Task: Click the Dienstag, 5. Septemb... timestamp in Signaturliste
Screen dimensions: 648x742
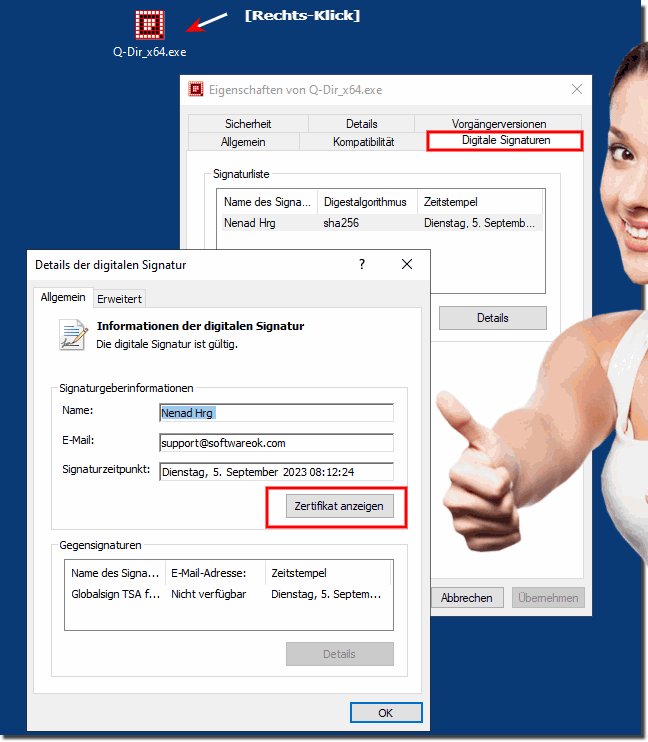Action: coord(479,223)
